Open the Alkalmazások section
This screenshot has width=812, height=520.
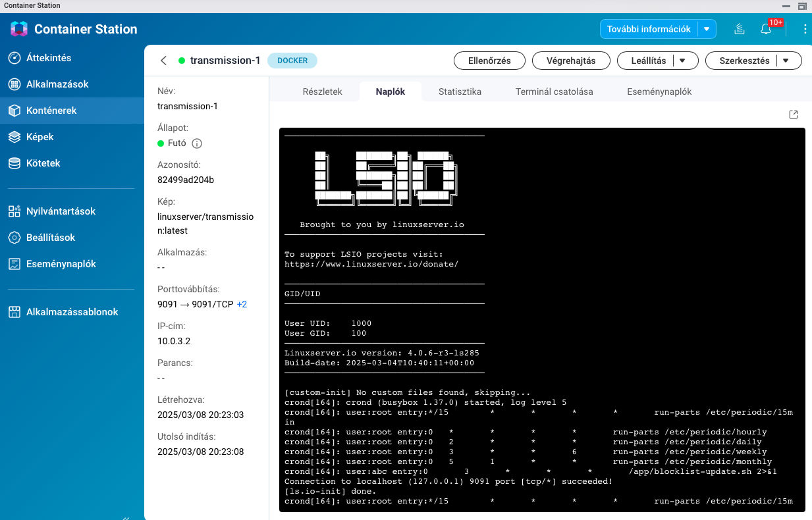pyautogui.click(x=72, y=84)
